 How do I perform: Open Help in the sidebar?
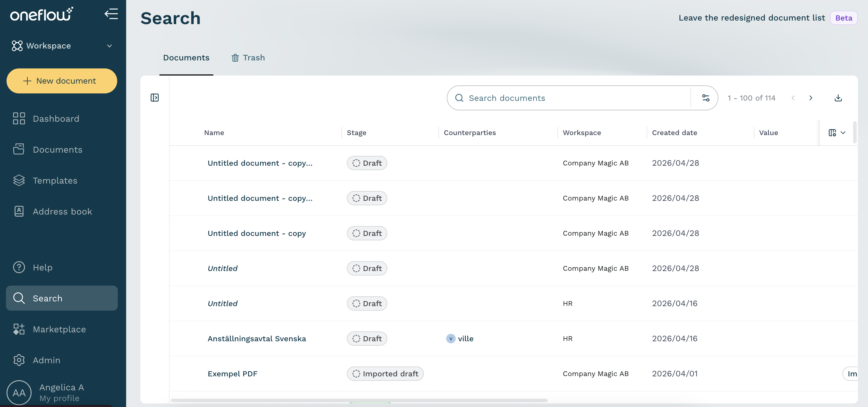tap(62, 267)
